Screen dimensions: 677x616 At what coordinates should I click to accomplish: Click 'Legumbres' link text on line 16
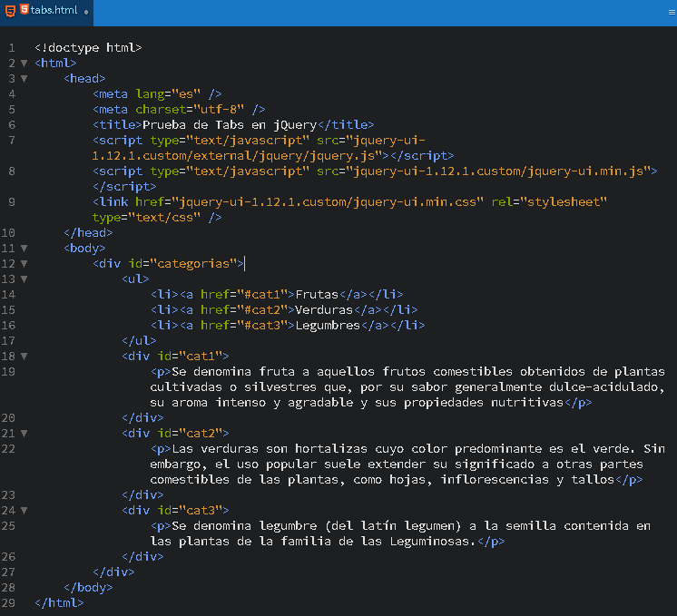(328, 326)
